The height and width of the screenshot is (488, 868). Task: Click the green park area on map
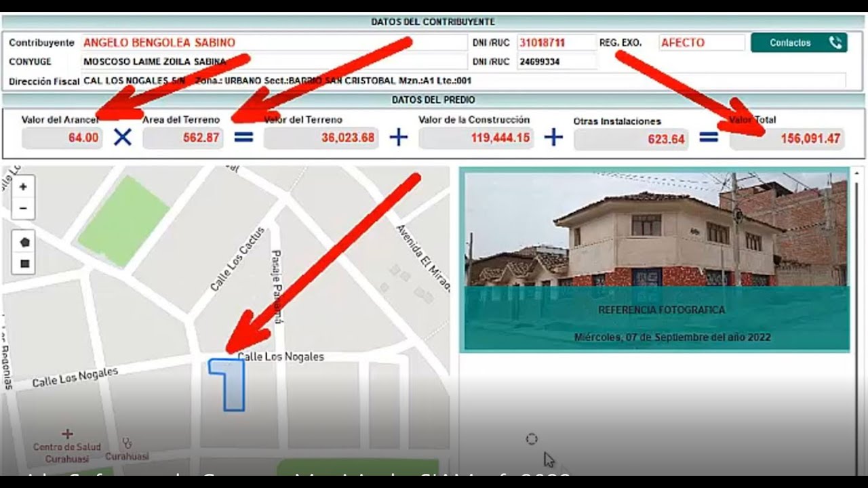(x=123, y=221)
